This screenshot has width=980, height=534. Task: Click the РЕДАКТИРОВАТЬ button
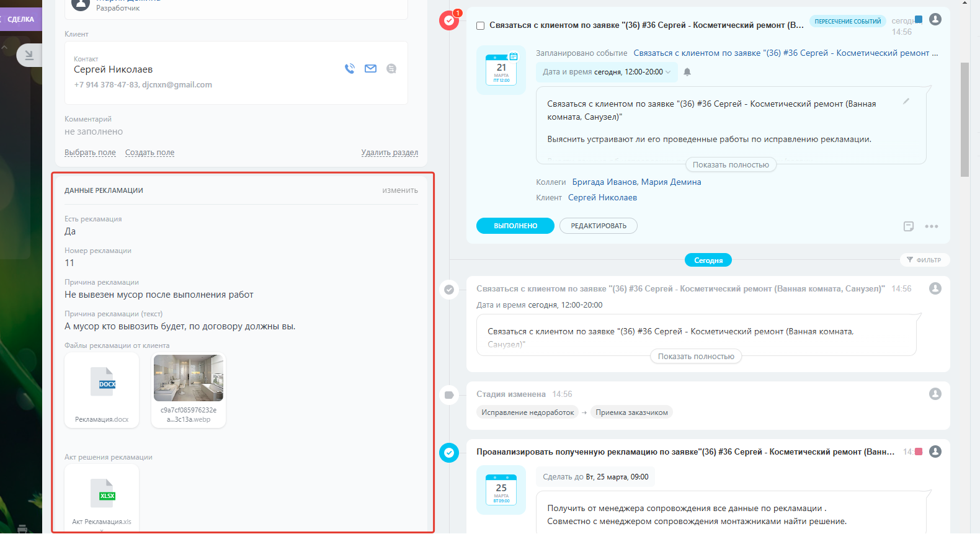tap(599, 226)
